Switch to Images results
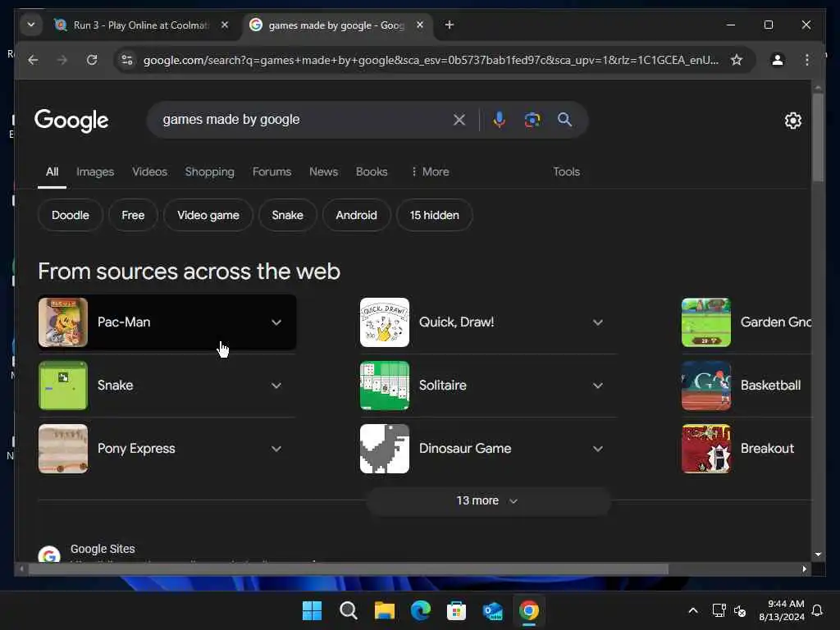 coord(95,172)
